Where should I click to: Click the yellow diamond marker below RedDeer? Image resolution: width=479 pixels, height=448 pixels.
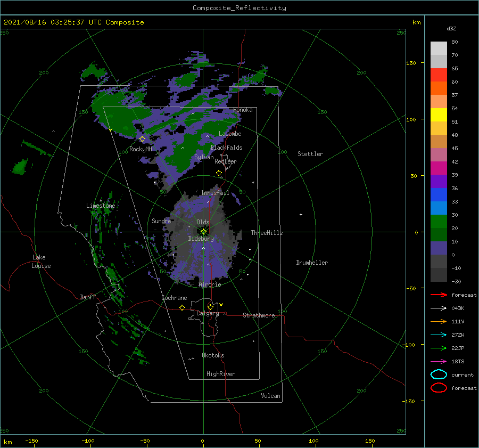click(219, 173)
